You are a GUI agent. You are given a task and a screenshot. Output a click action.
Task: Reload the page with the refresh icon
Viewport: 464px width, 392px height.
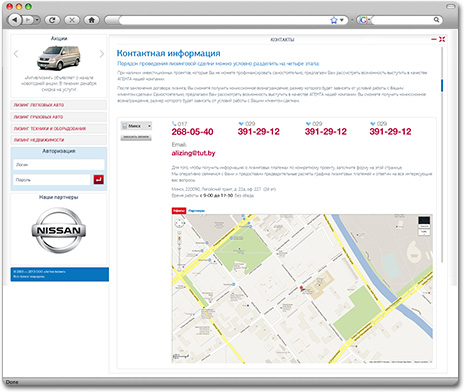coord(52,20)
